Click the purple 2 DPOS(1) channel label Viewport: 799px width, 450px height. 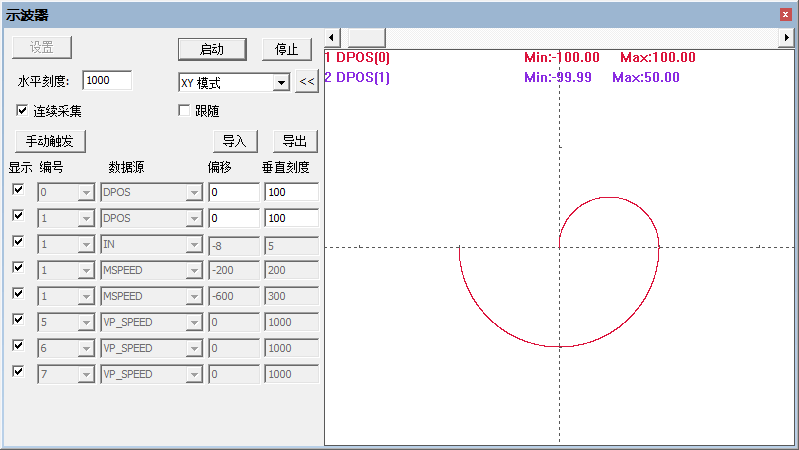[x=357, y=77]
